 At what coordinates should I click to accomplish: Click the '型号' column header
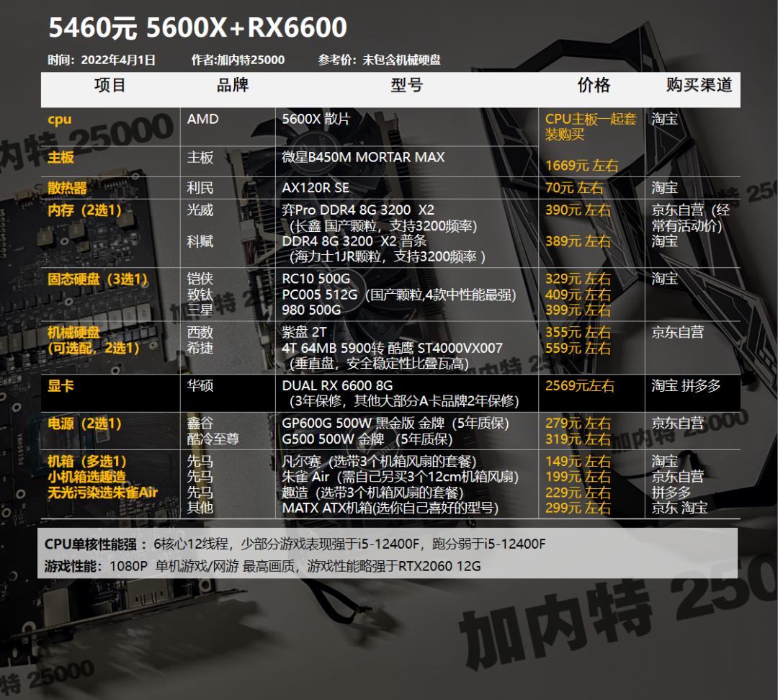click(x=407, y=85)
